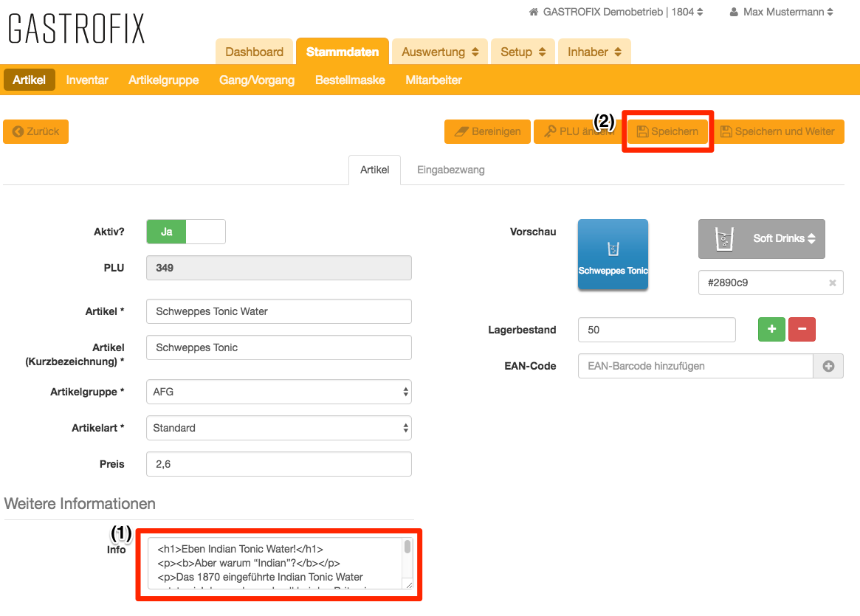The height and width of the screenshot is (616, 860).
Task: Expand the Max Mustermann user menu
Action: tap(781, 12)
